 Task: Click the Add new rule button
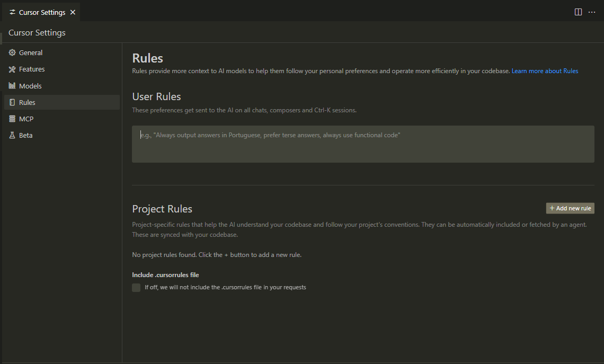(570, 208)
